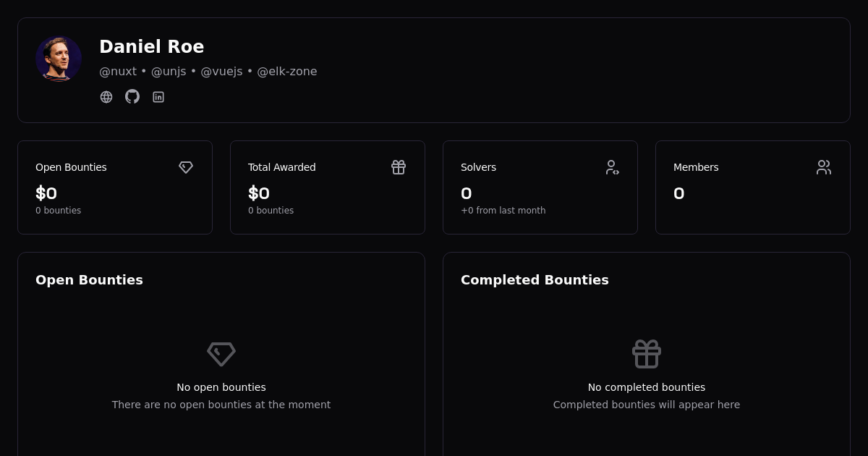Select the Total Awarded stat card title
868x456 pixels.
pos(282,167)
